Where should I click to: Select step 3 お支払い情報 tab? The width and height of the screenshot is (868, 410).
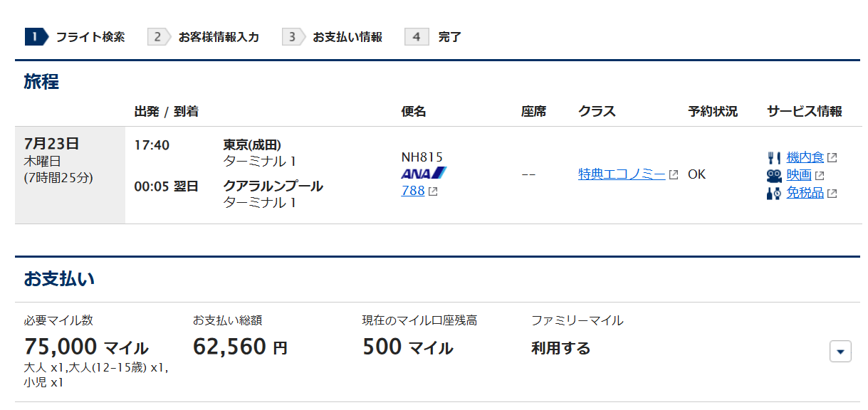point(333,37)
